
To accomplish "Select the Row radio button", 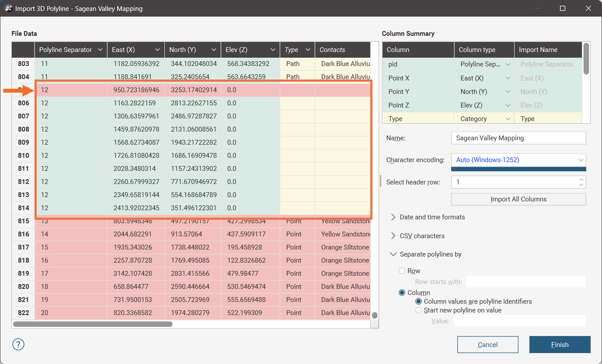I will click(x=402, y=271).
